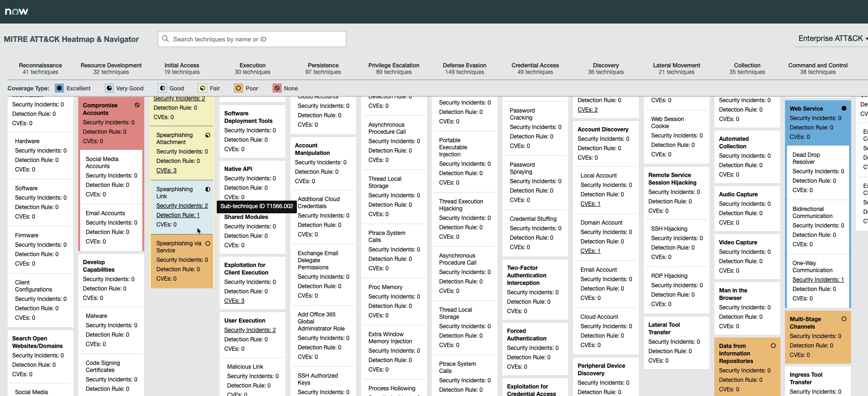Open the Credential Stuffing sub-technique
The image size is (868, 396).
[533, 219]
